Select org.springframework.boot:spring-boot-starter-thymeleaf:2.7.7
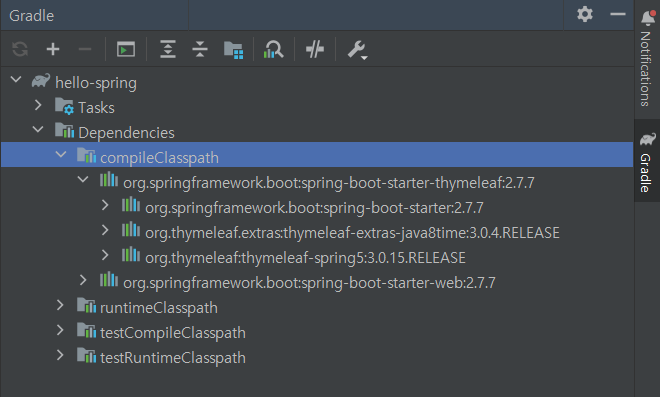Screen dimensions: 660x397 point(317,182)
